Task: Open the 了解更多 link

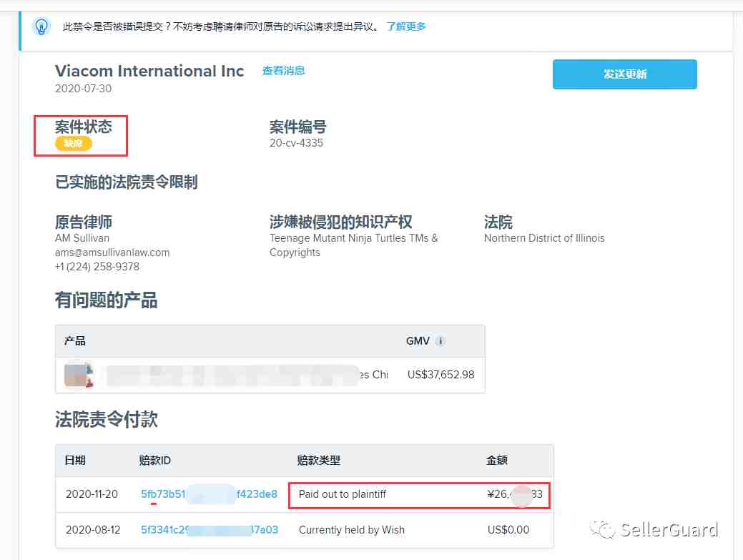Action: pyautogui.click(x=406, y=26)
